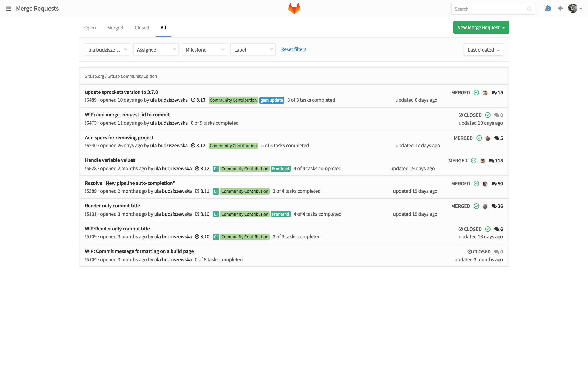Image resolution: width=588 pixels, height=368 pixels.
Task: Click the search magnifier icon
Action: click(x=529, y=9)
